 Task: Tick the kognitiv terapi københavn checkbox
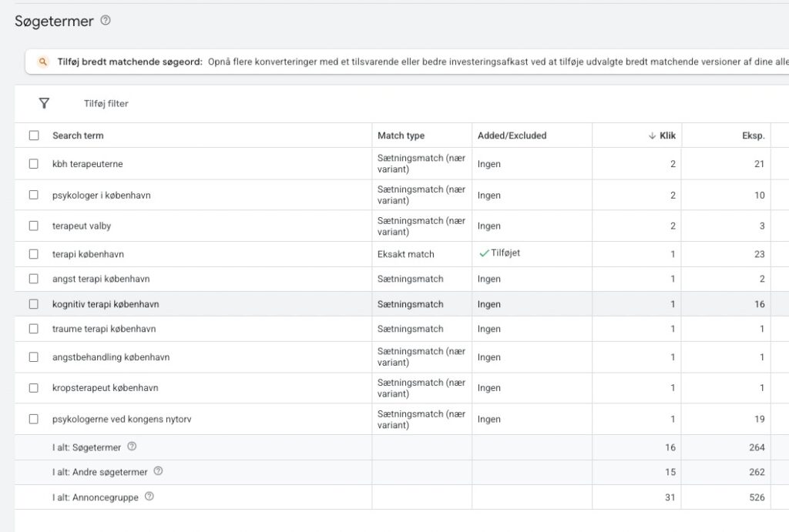(34, 304)
